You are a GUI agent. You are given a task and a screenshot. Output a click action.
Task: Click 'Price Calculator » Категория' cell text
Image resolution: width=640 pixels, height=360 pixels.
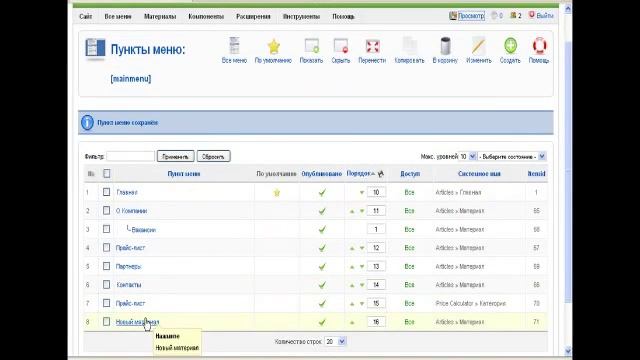pos(471,304)
